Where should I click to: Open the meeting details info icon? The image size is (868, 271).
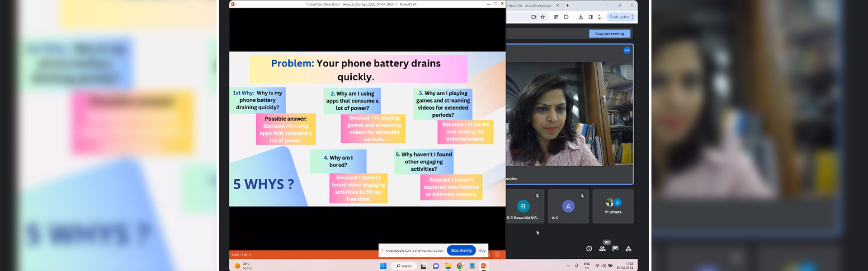589,248
